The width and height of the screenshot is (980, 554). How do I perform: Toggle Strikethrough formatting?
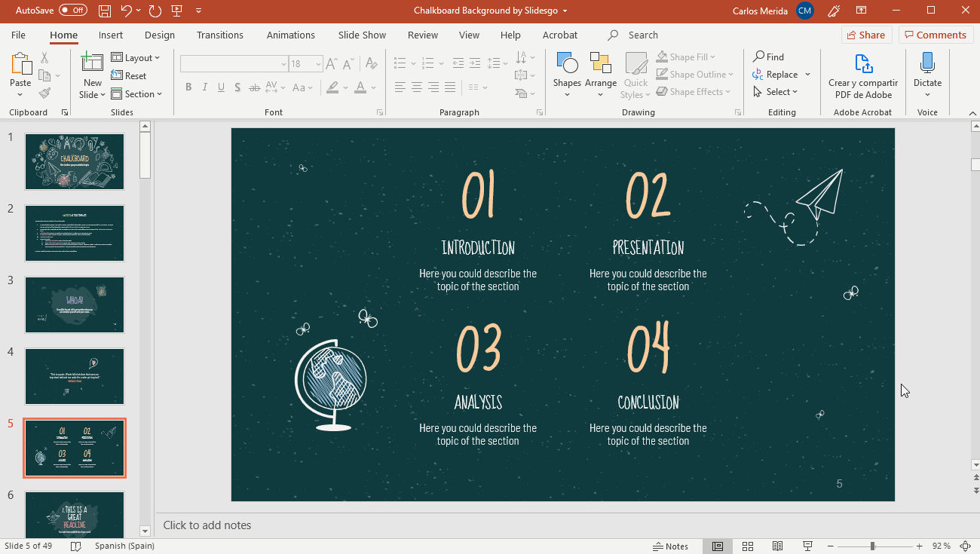click(255, 87)
